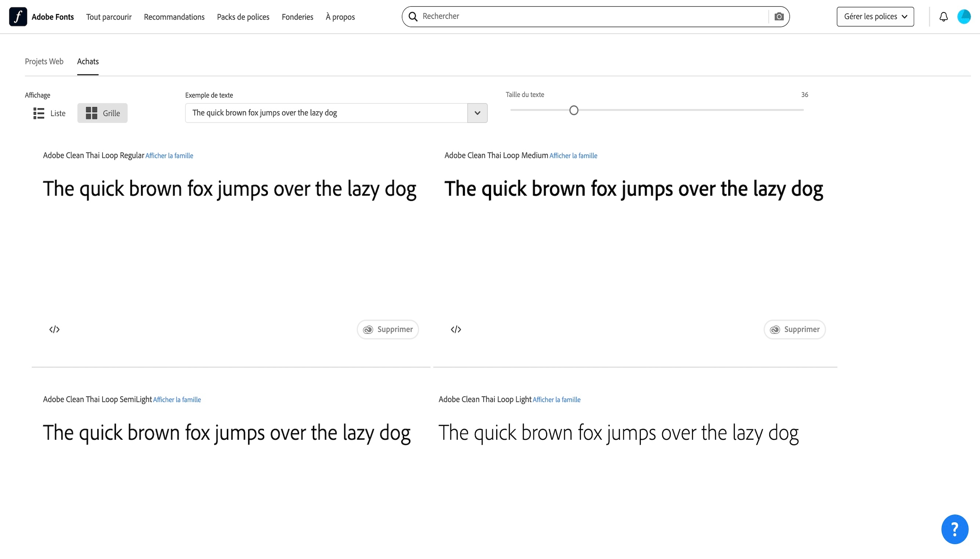Remove Adobe Clean Thai Loop Regular with Supprimer
The width and height of the screenshot is (980, 559).
388,329
